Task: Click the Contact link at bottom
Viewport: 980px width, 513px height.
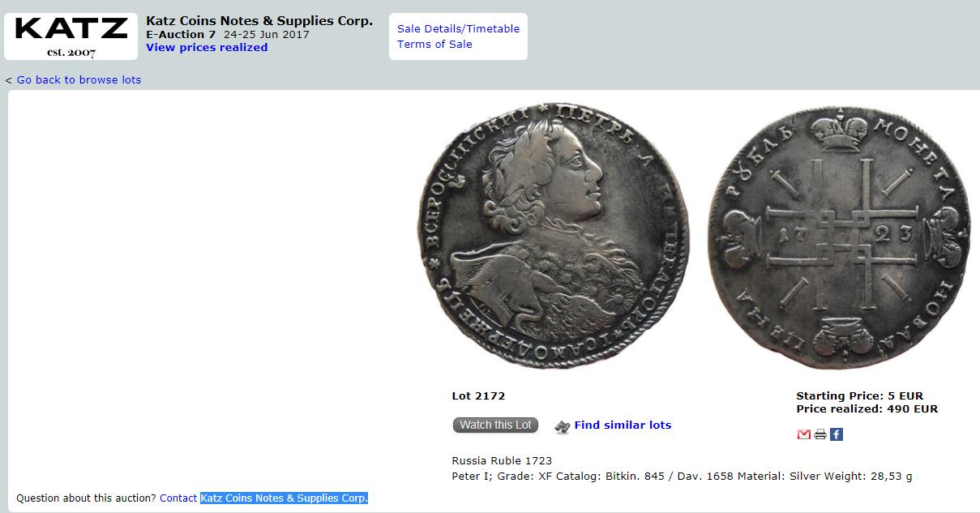Action: coord(178,498)
